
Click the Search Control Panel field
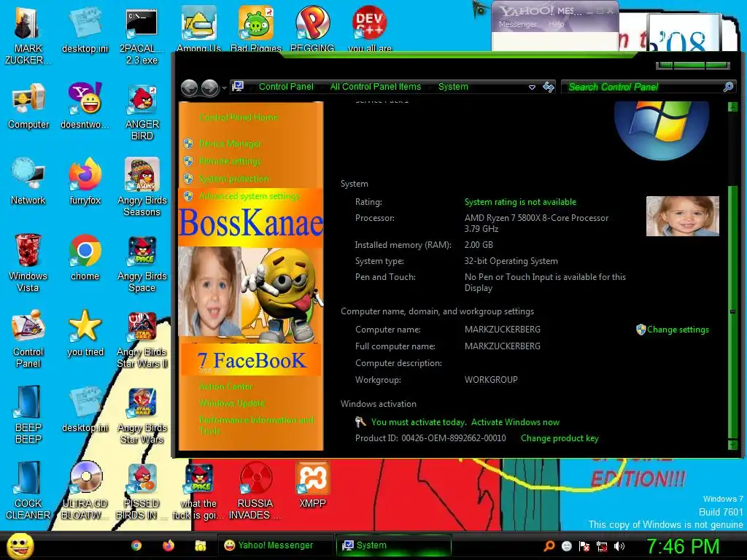pyautogui.click(x=649, y=87)
